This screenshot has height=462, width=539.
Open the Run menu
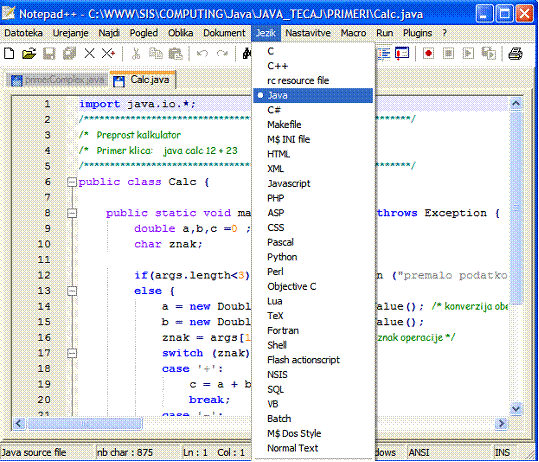[384, 33]
